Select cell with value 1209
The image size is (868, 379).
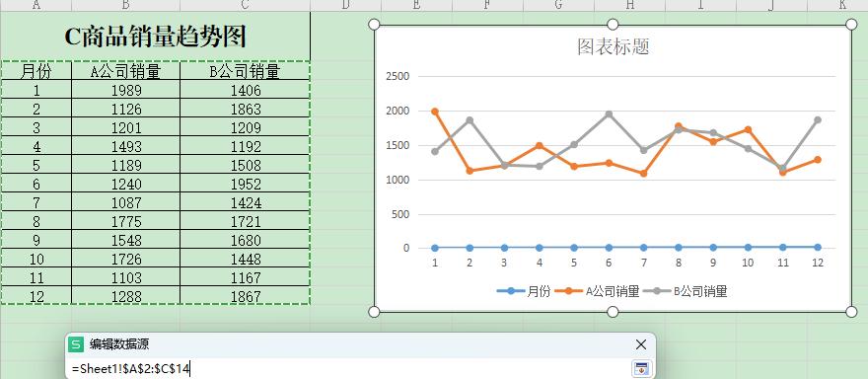point(246,127)
